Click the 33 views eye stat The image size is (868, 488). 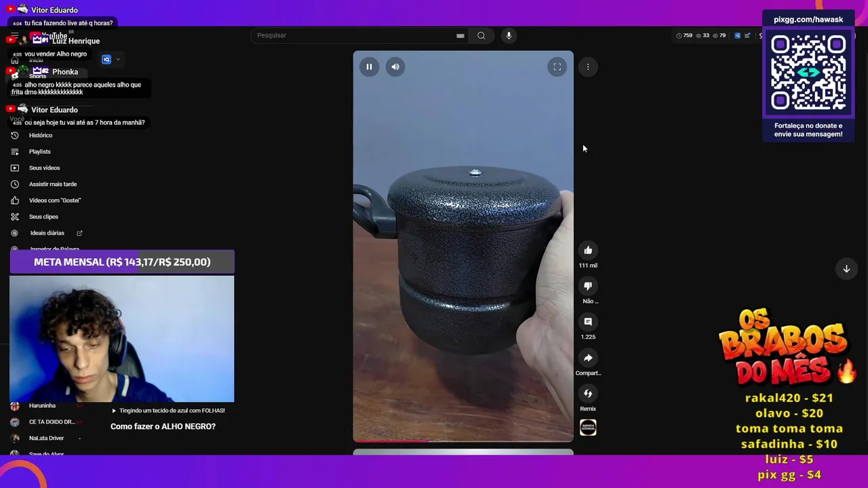coord(703,35)
